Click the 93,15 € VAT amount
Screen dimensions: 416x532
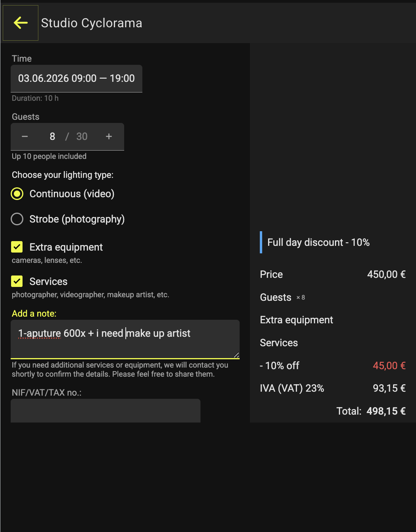389,388
